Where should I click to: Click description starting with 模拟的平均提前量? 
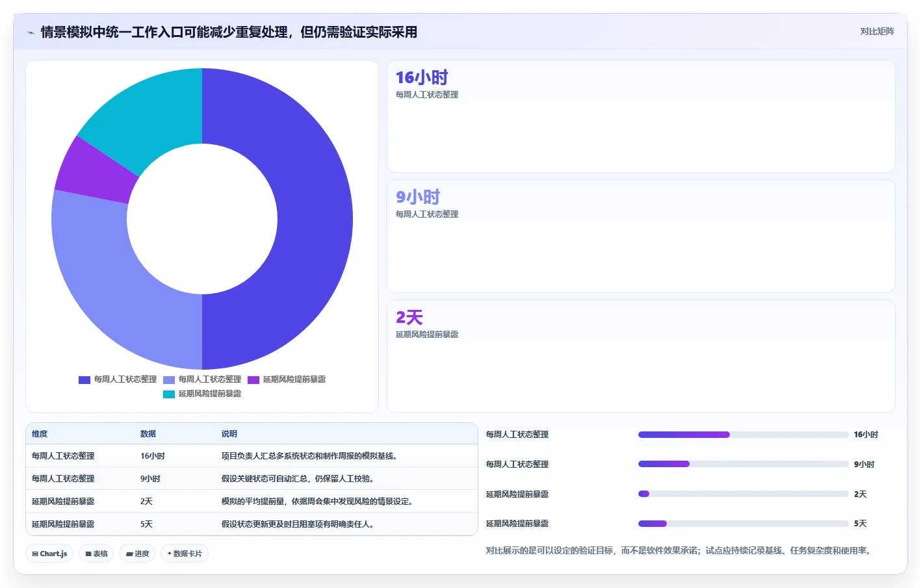tap(317, 502)
